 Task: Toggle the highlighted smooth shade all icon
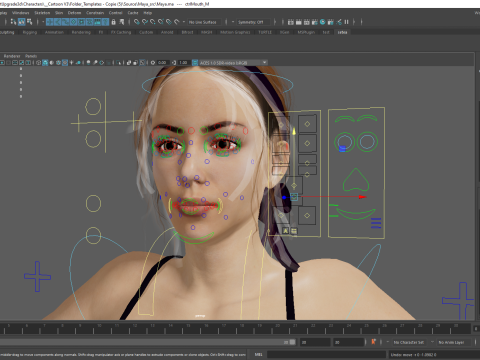coord(45,63)
